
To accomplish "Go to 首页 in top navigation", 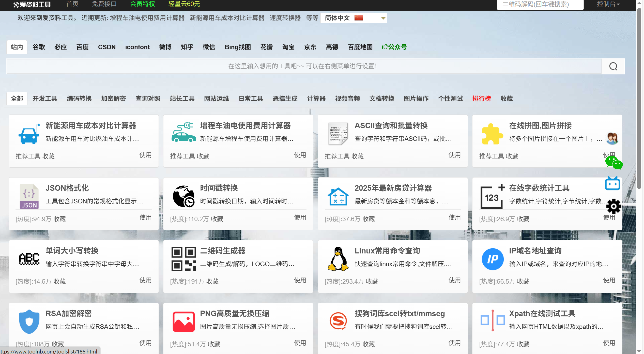I will pyautogui.click(x=72, y=4).
